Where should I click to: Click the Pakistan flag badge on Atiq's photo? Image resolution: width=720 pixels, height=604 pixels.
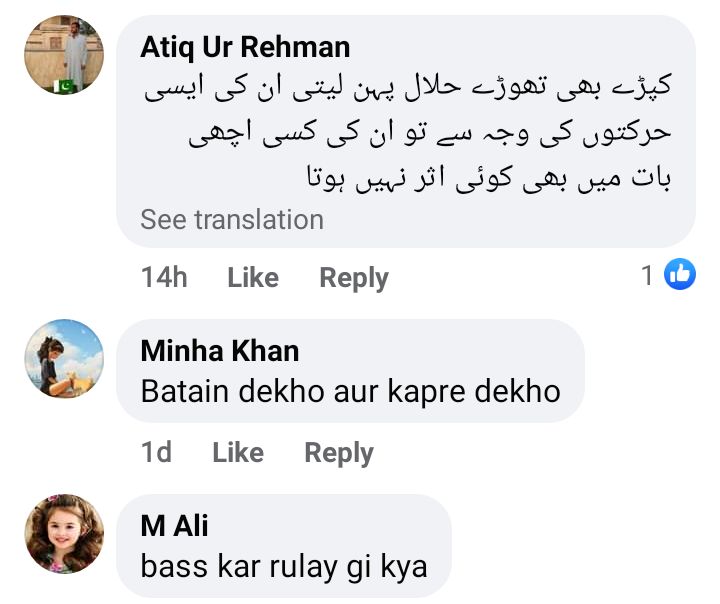pos(68,87)
